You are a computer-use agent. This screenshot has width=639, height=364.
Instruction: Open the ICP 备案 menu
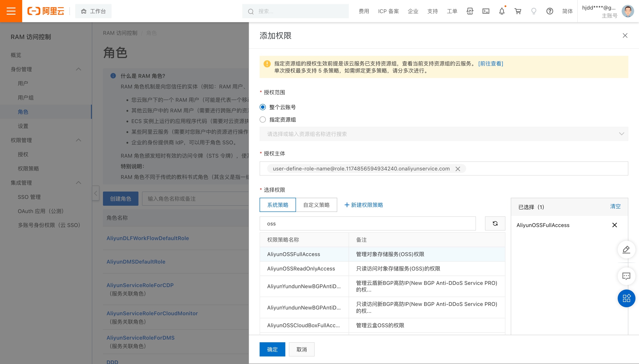pos(388,11)
